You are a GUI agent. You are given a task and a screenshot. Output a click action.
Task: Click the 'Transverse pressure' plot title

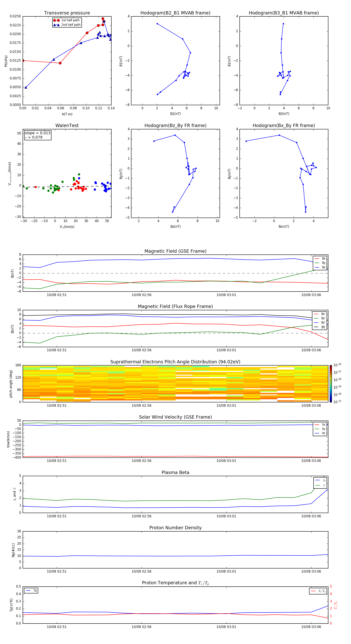click(x=67, y=13)
